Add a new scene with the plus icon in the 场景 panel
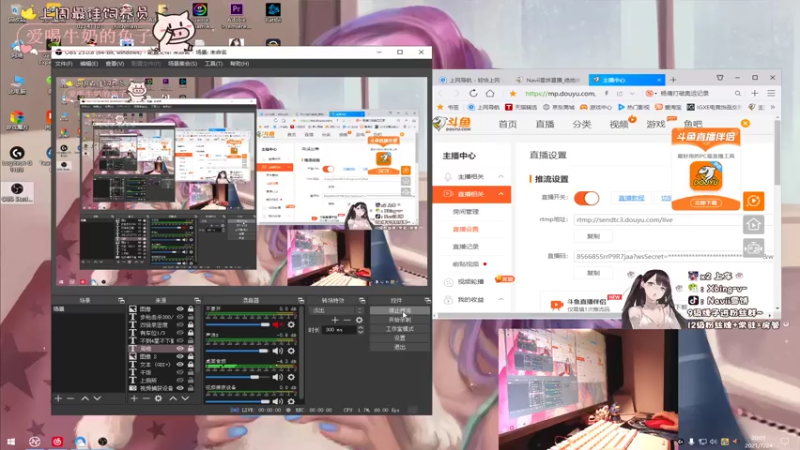800x450 pixels. 58,398
